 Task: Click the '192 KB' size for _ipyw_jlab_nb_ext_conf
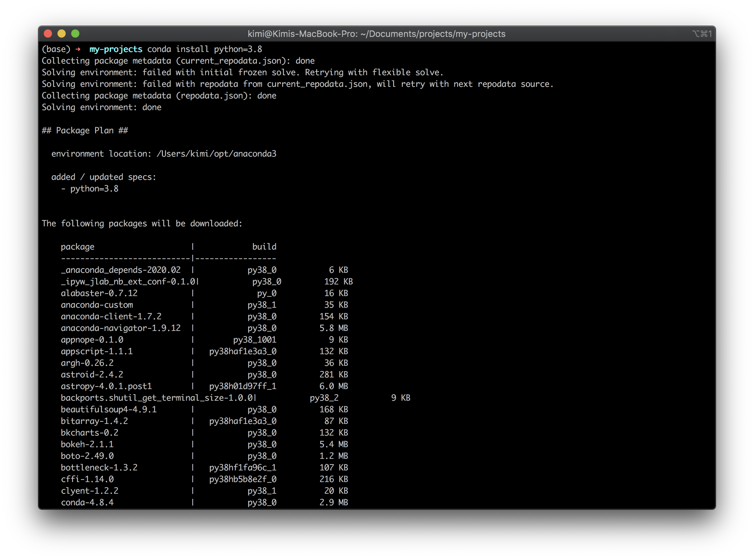point(338,282)
